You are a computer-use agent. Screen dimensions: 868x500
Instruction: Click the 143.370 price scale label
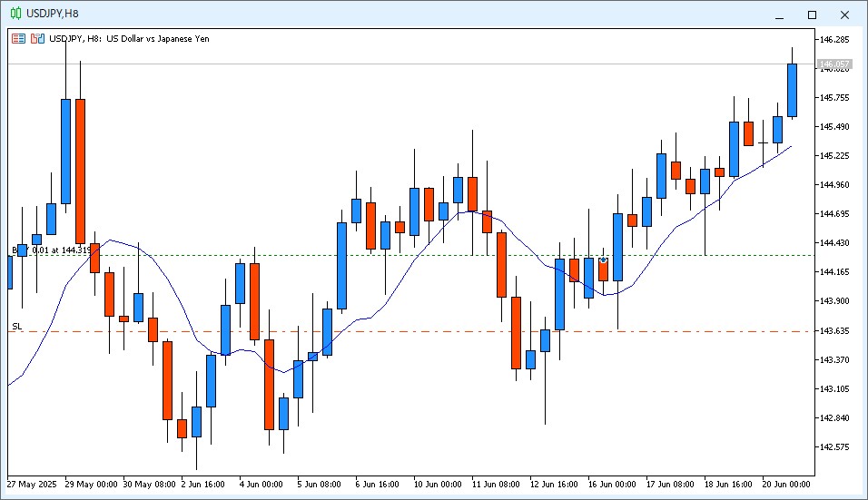834,359
